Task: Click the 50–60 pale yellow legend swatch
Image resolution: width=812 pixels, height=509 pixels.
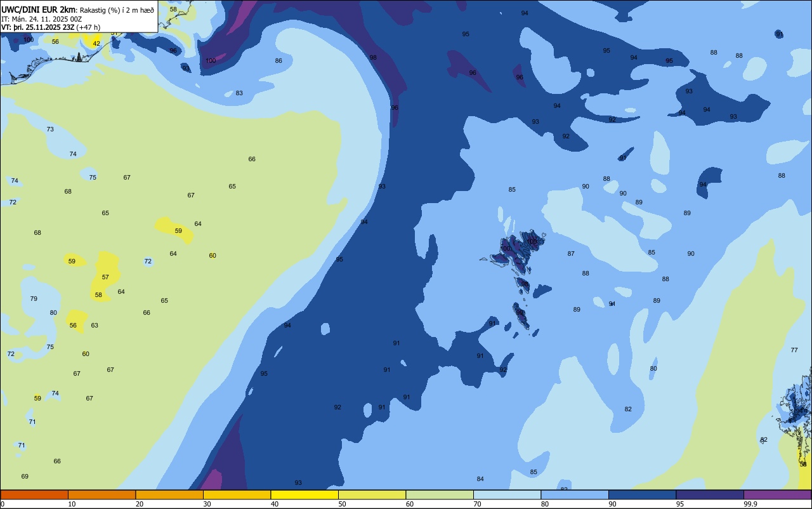Action: 372,494
